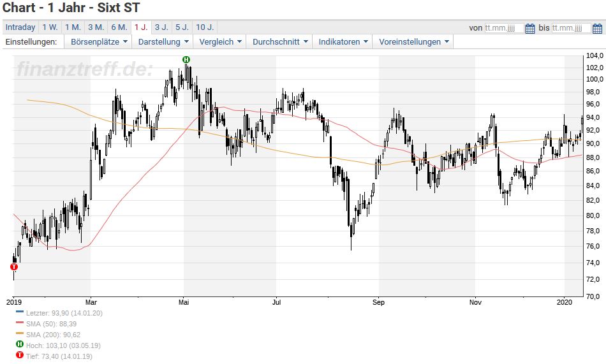The image size is (606, 364).
Task: Click the blue Letzter legend color line
Action: click(x=20, y=311)
